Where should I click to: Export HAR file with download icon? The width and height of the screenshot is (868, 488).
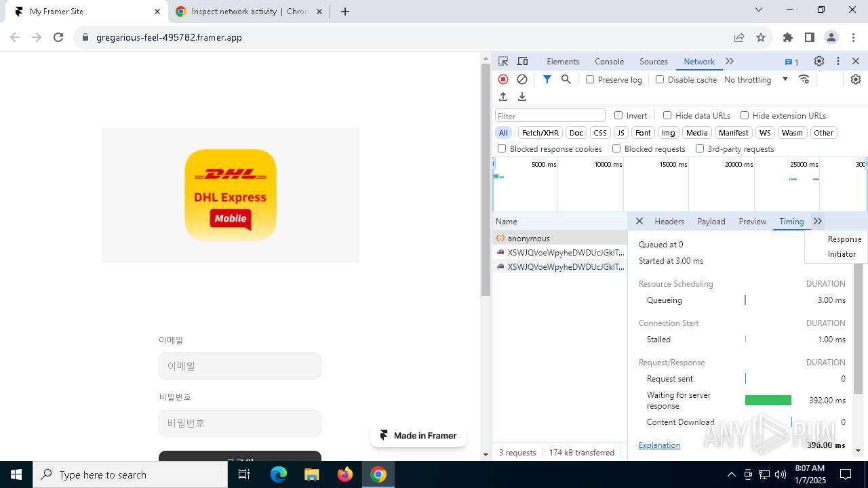tap(522, 97)
